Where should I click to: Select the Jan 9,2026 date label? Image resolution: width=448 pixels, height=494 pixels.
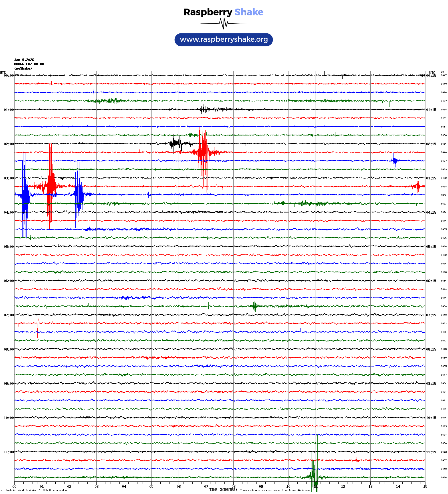(24, 60)
